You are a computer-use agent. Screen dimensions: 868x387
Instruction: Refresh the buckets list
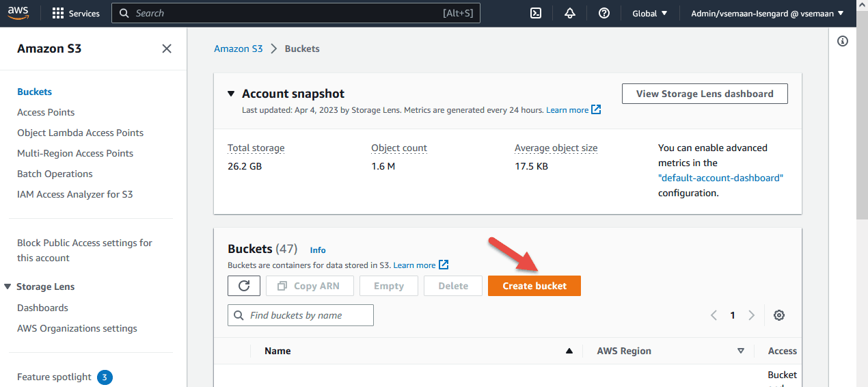244,286
